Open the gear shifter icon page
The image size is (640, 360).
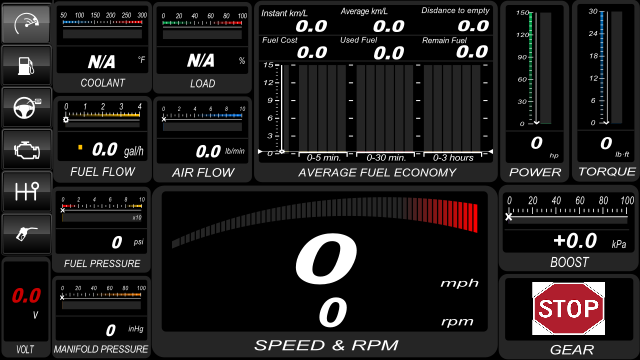[x=27, y=191]
